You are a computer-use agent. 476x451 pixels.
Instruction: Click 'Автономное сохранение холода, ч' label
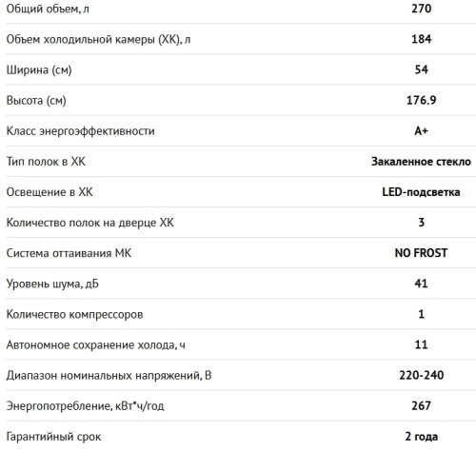[96, 344]
